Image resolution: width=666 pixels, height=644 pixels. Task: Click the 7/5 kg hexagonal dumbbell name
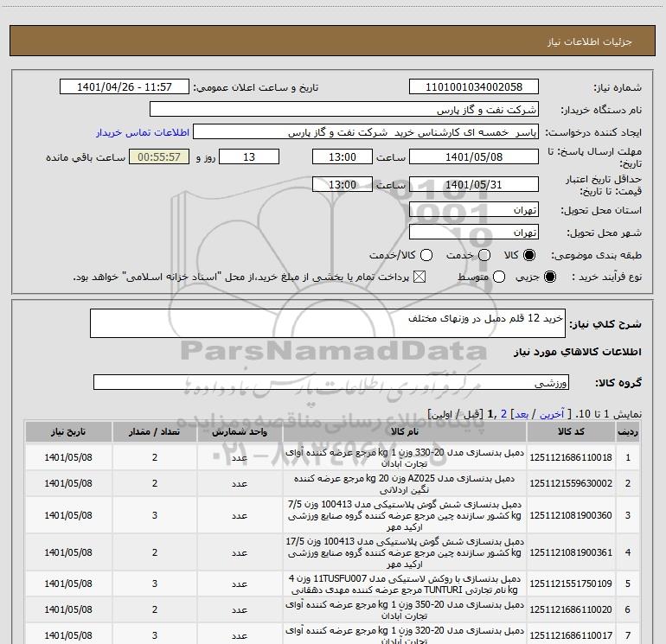pyautogui.click(x=405, y=516)
